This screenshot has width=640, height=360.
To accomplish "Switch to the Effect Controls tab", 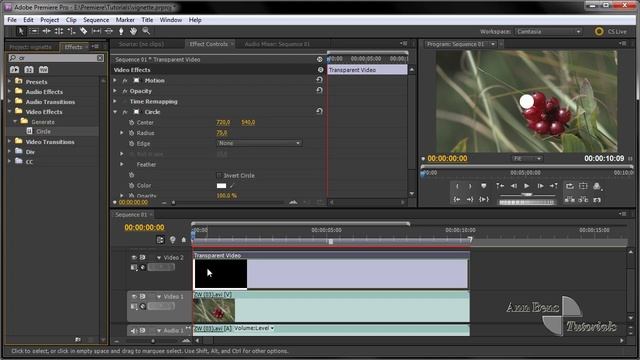I will click(x=209, y=44).
